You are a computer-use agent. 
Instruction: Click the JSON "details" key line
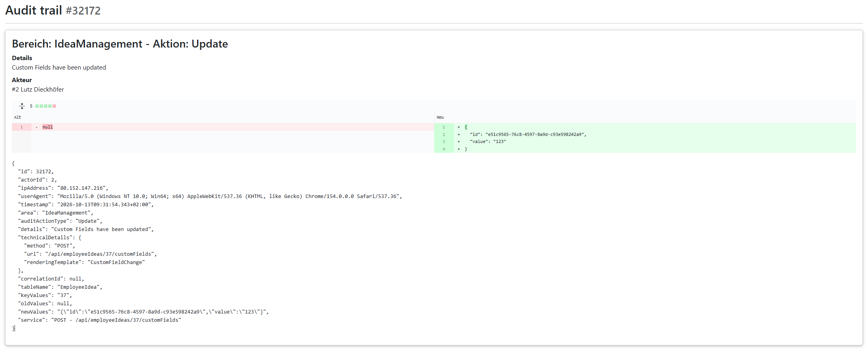pos(86,229)
